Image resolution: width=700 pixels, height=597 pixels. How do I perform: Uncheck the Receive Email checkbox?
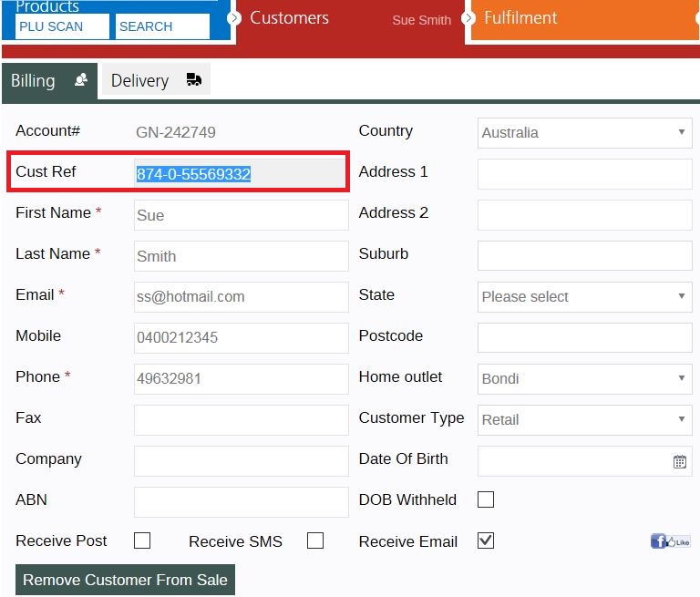click(x=486, y=540)
